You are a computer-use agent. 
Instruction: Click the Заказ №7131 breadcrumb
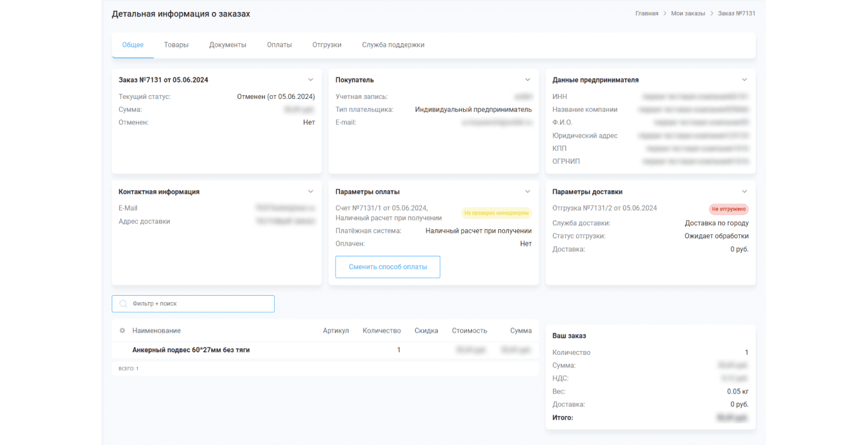(x=737, y=13)
